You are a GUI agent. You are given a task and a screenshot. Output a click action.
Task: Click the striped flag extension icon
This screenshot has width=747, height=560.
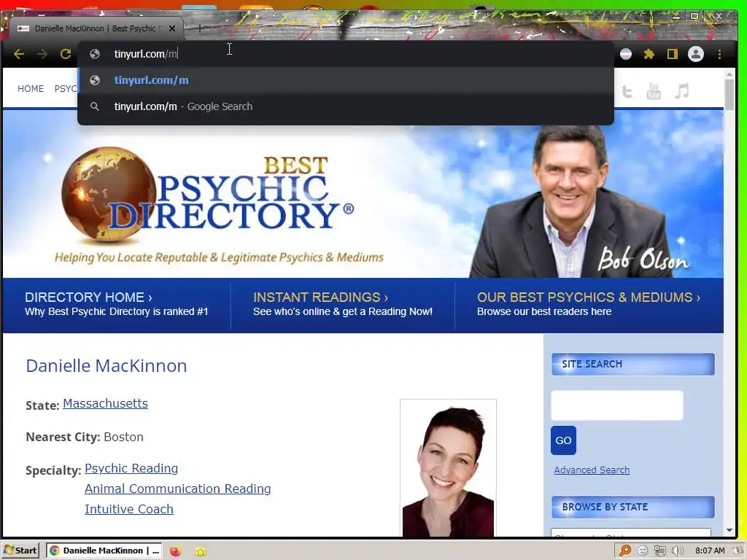(625, 54)
